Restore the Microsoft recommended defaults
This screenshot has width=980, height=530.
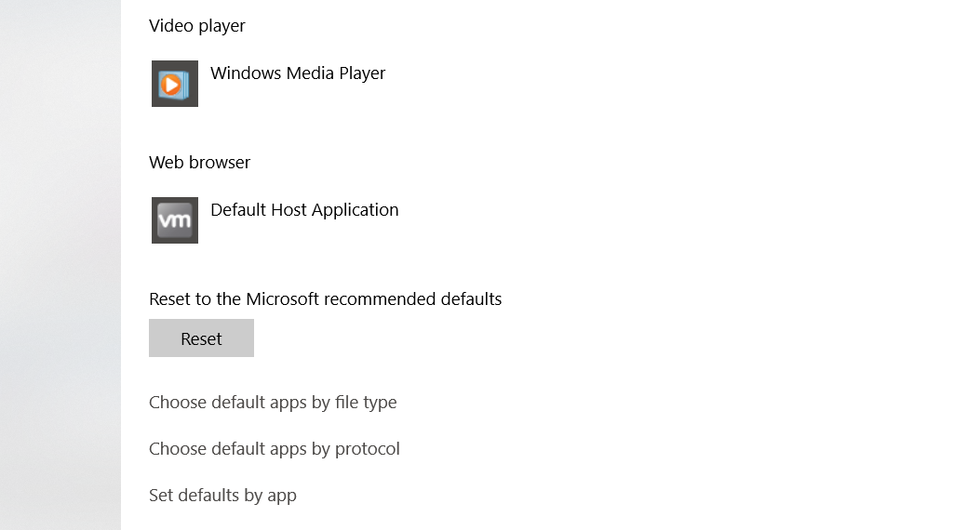(201, 338)
